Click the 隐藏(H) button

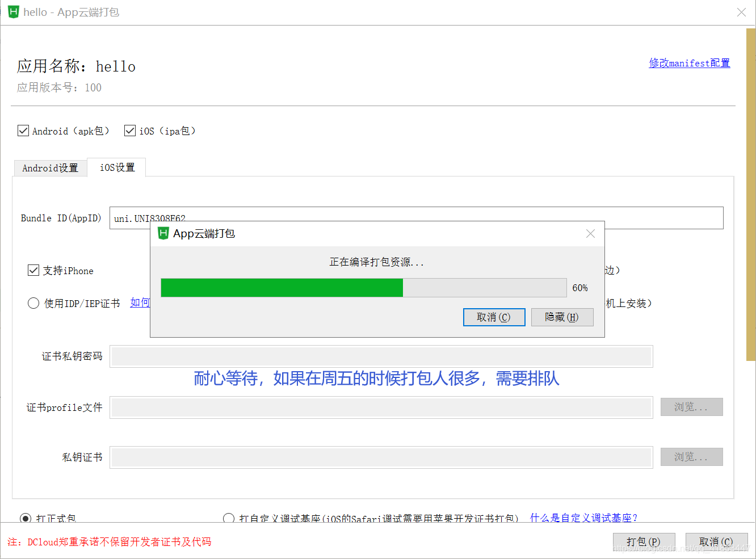tap(562, 317)
